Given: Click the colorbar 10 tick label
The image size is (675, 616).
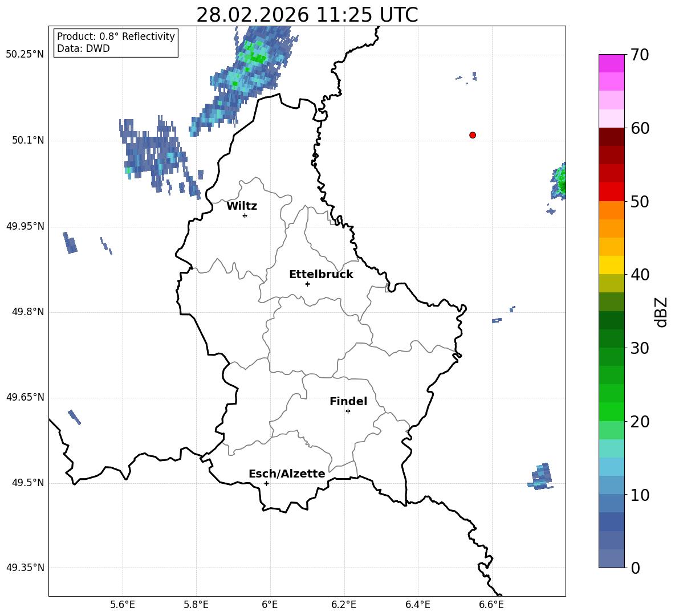Looking at the screenshot, I should pos(640,495).
